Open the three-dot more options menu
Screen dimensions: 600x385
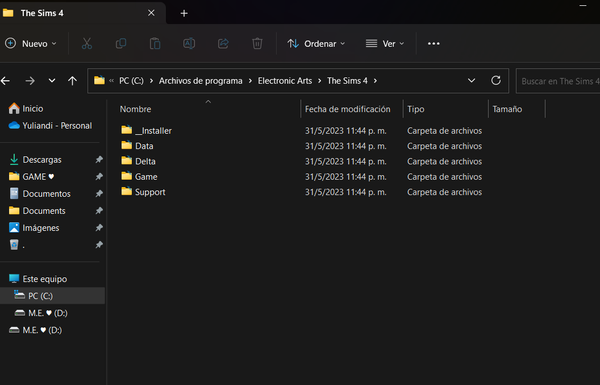tap(434, 44)
